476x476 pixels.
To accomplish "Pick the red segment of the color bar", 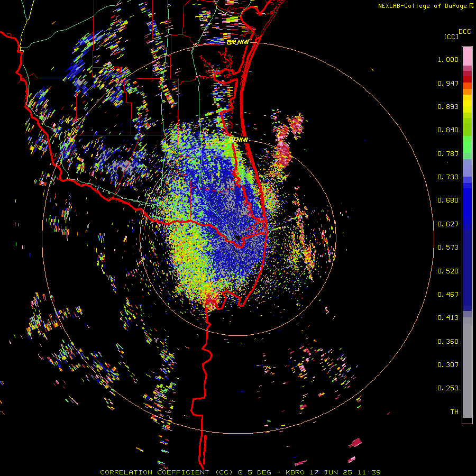I will point(467,79).
